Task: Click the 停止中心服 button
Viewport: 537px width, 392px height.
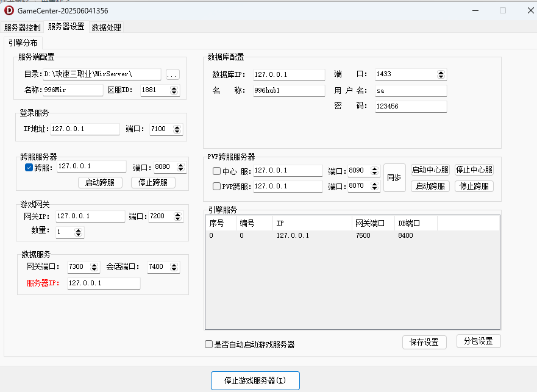Action: coord(474,170)
